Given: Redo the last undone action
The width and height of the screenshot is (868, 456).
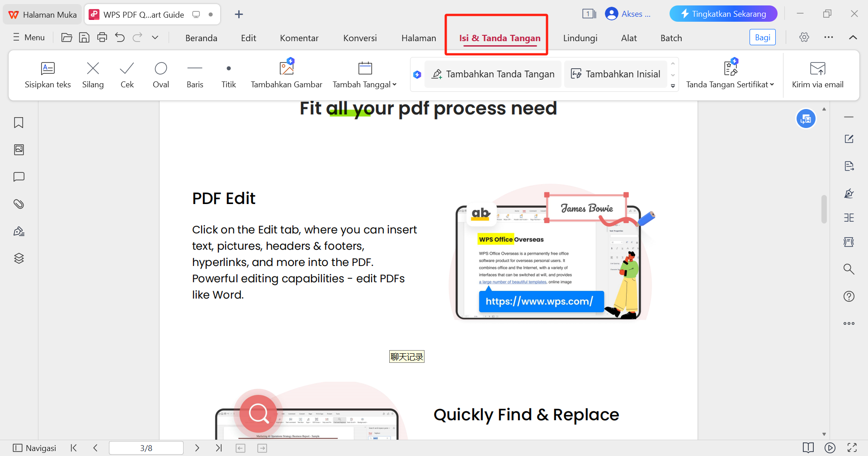Looking at the screenshot, I should click(137, 38).
